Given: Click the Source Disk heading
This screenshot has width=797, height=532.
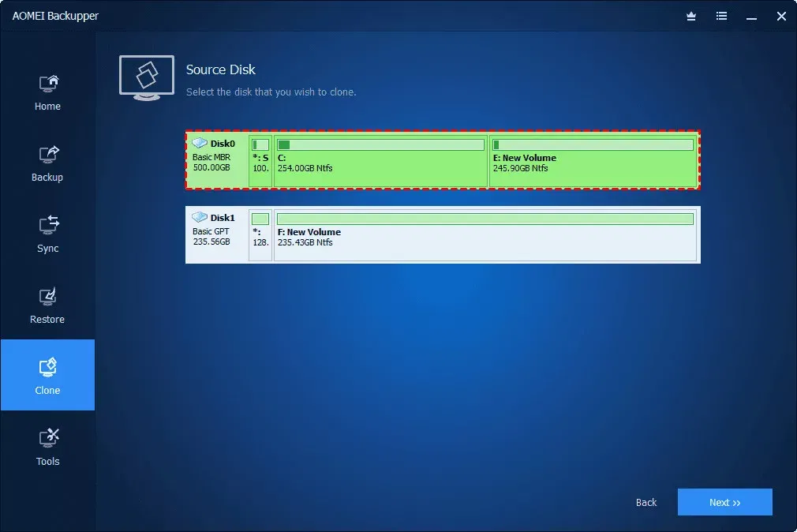Looking at the screenshot, I should [221, 69].
